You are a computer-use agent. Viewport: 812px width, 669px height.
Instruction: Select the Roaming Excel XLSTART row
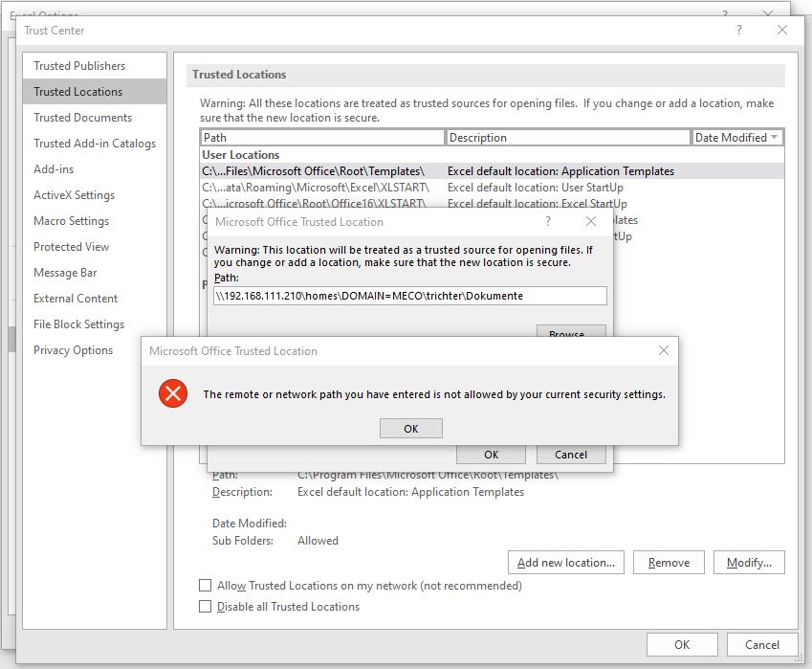tap(492, 188)
